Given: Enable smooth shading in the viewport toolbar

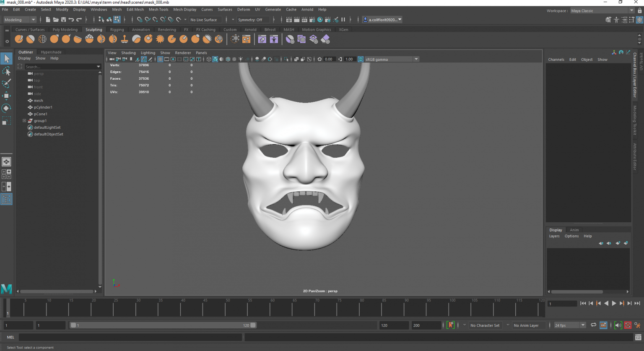Looking at the screenshot, I should pos(216,59).
